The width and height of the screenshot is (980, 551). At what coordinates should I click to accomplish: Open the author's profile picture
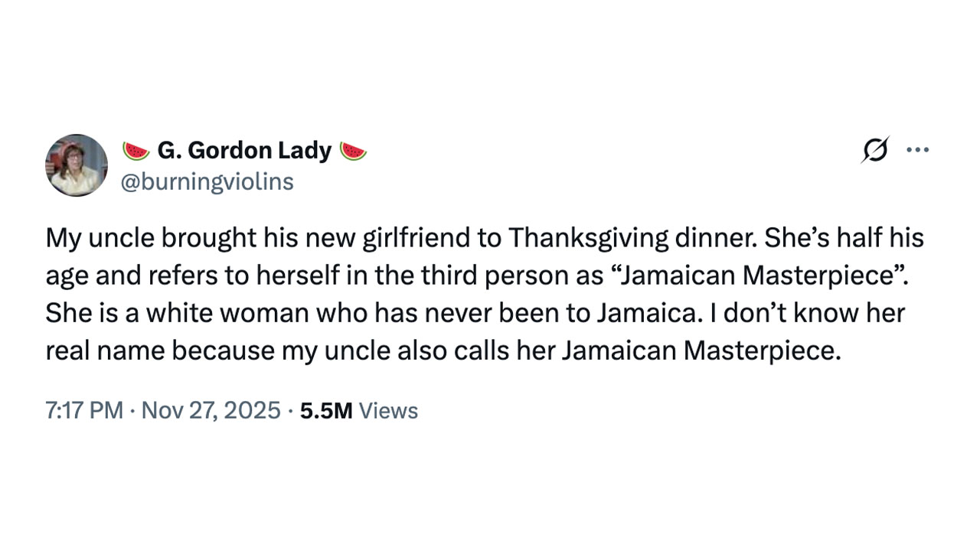pyautogui.click(x=77, y=165)
